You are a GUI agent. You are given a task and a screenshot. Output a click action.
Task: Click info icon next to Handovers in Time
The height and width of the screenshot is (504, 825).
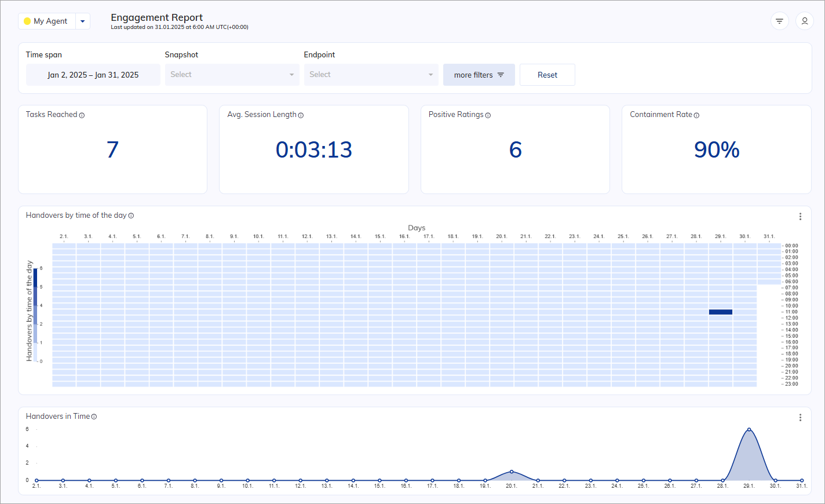coord(94,417)
